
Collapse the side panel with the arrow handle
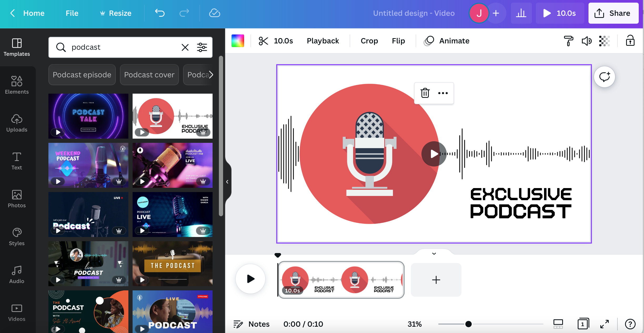[x=227, y=182]
